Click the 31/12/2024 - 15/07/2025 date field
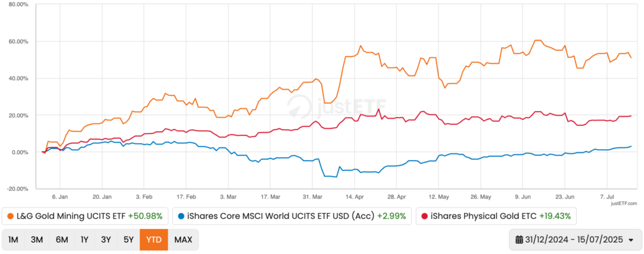The image size is (644, 254). click(x=575, y=240)
